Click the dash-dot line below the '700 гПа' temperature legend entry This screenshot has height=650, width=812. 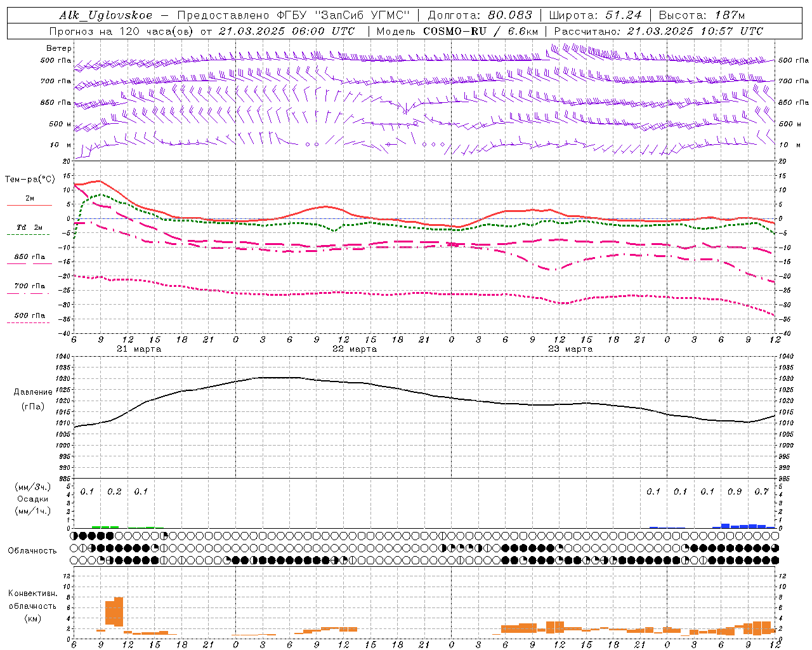tap(28, 293)
